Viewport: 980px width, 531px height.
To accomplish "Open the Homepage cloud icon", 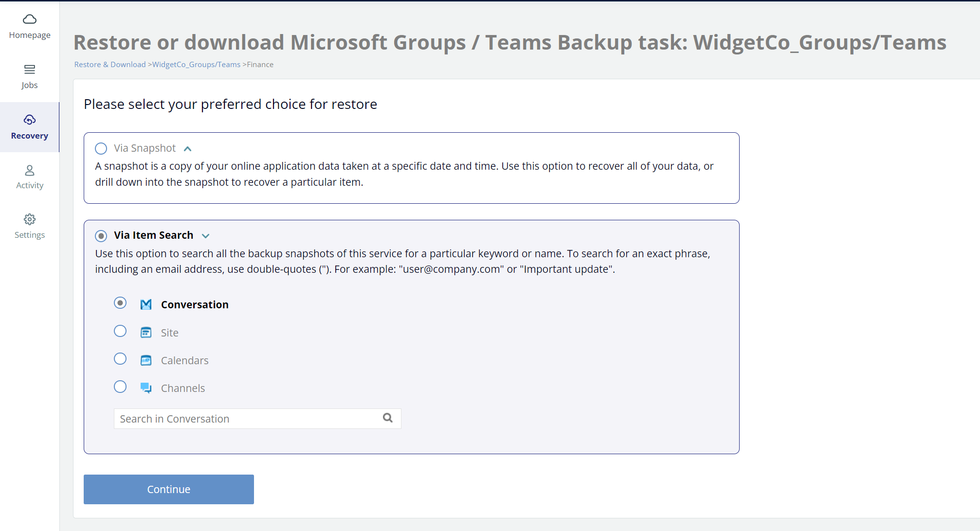I will pos(30,19).
